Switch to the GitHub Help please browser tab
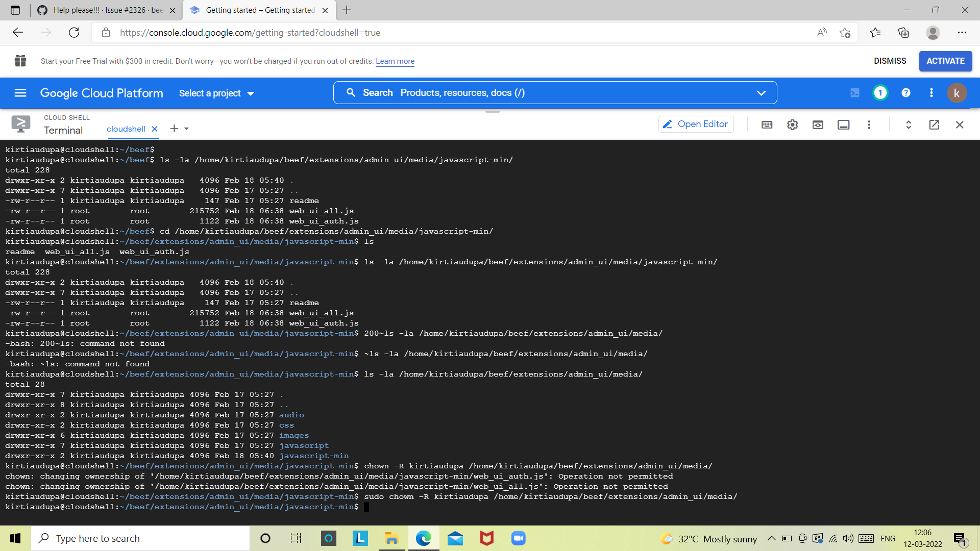980x551 pixels. click(x=102, y=10)
